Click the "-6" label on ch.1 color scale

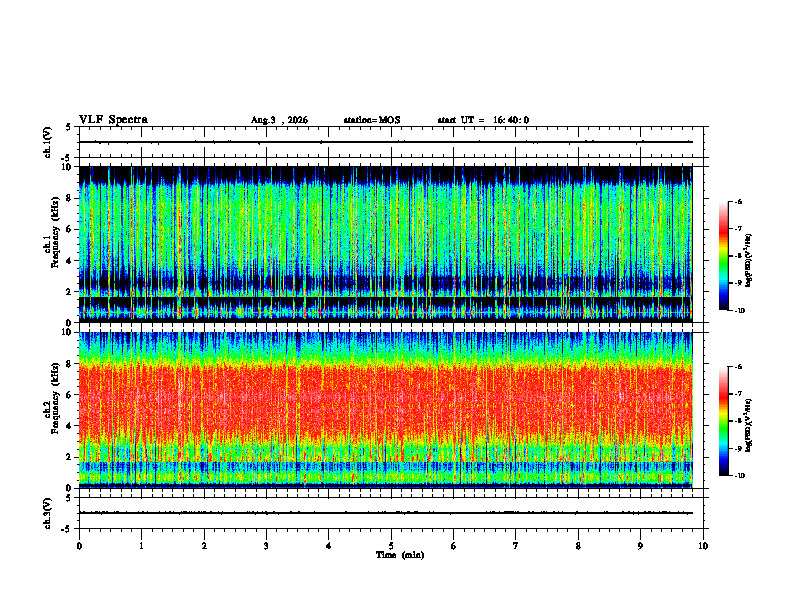[x=737, y=201]
